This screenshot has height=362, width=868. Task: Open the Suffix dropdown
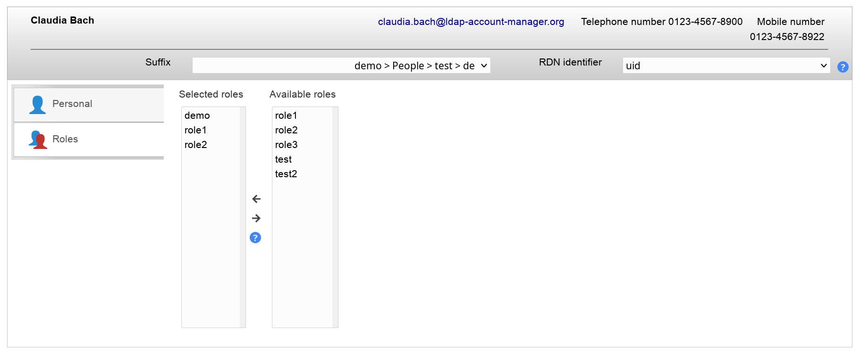(341, 66)
